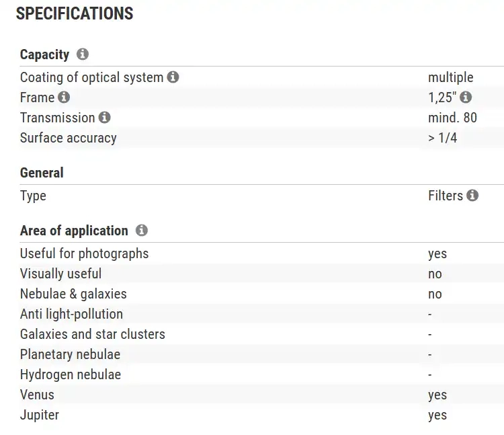
Task: Click the Nebulae & galaxies label
Action: 73,294
